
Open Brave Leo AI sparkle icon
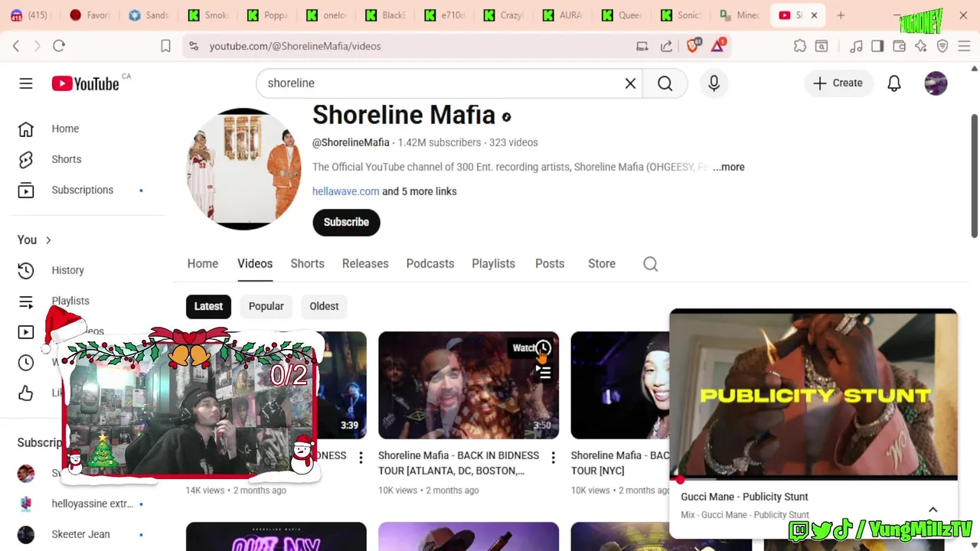point(920,46)
